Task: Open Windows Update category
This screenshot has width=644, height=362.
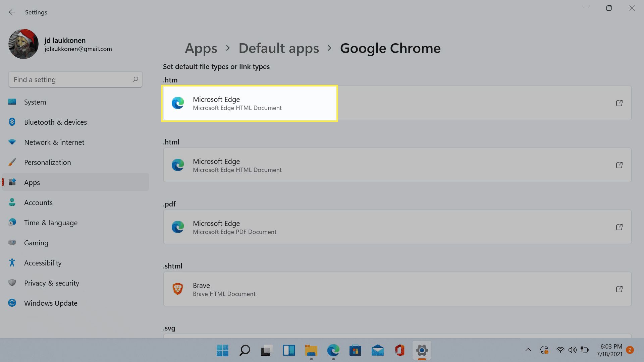Action: 75,303
